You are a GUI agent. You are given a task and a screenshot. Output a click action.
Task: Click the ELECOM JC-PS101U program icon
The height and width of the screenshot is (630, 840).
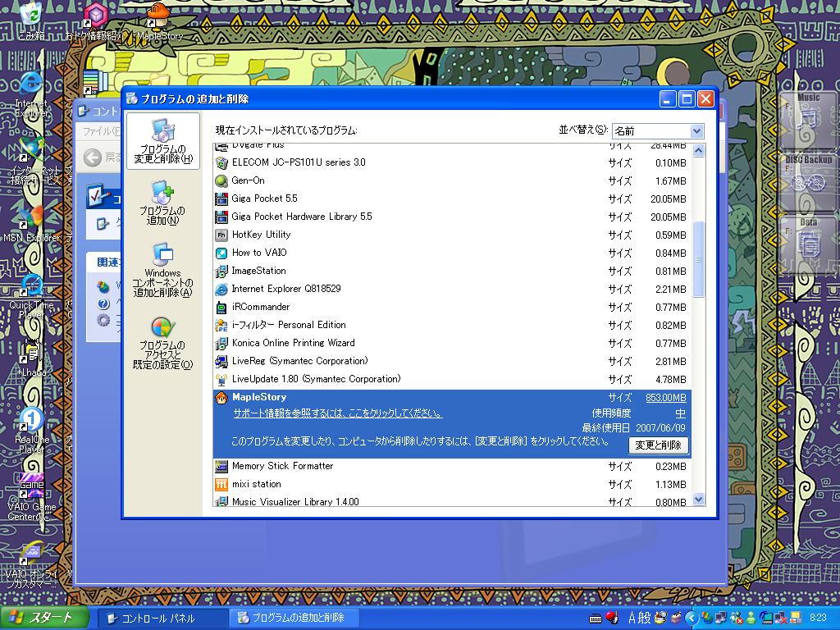[221, 162]
